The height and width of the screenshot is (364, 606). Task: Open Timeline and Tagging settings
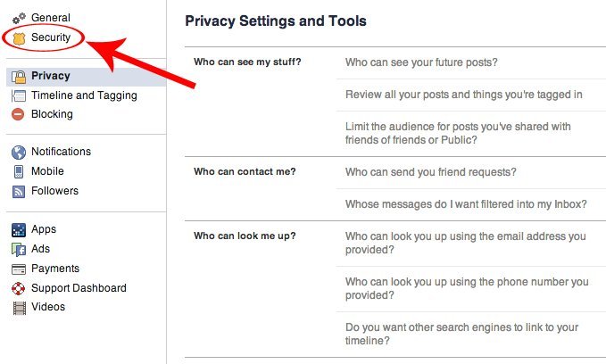[x=84, y=95]
